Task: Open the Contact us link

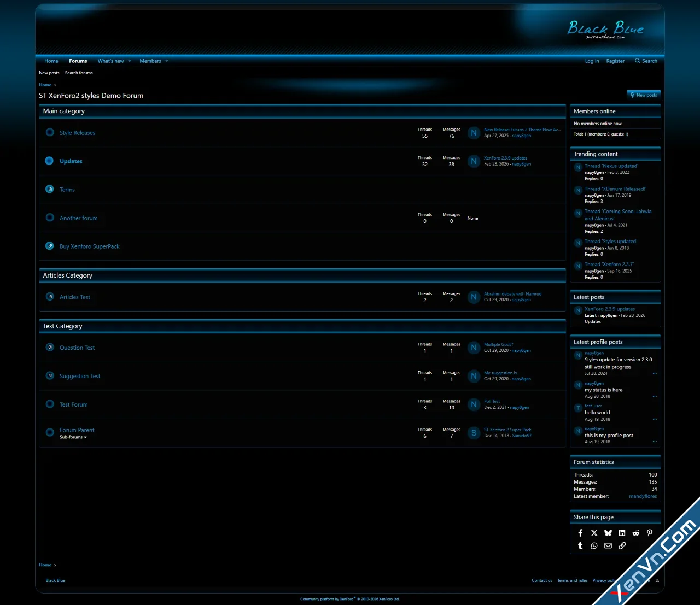Action: [x=542, y=580]
